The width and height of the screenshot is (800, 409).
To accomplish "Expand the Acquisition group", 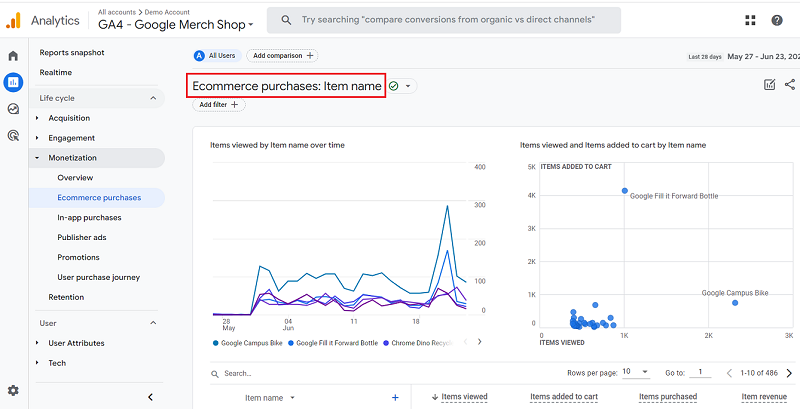I will click(x=37, y=118).
